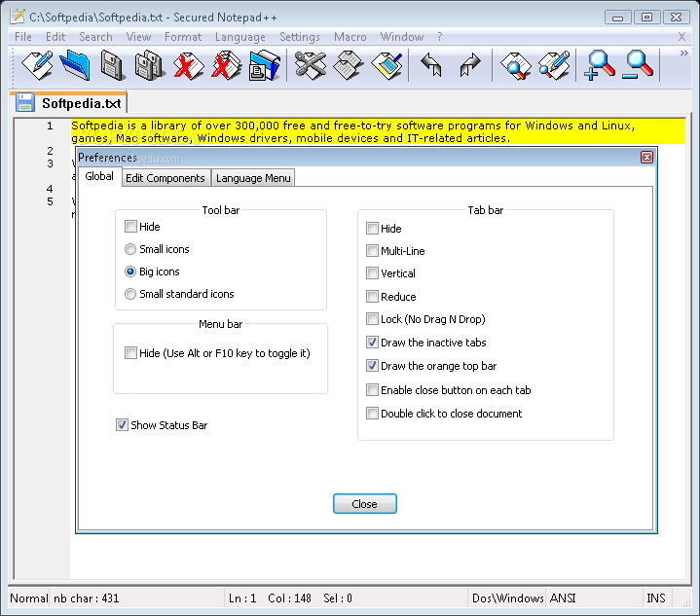The image size is (700, 616).
Task: Open the View menu
Action: (138, 37)
